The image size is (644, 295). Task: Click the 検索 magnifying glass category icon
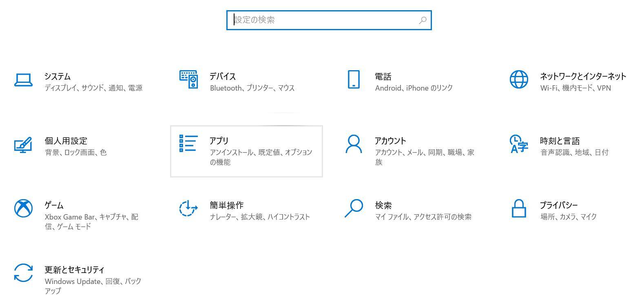tap(354, 208)
